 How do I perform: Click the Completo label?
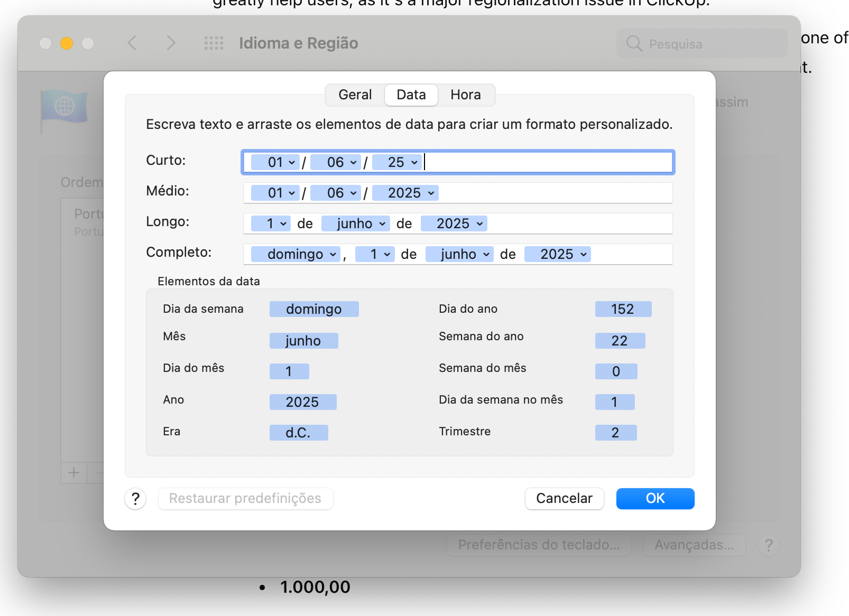[x=179, y=252]
